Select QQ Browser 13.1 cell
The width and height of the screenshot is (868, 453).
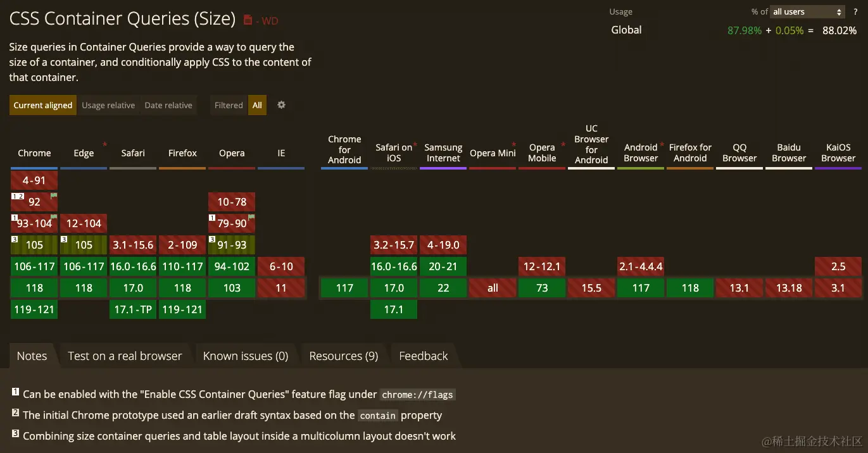[739, 288]
